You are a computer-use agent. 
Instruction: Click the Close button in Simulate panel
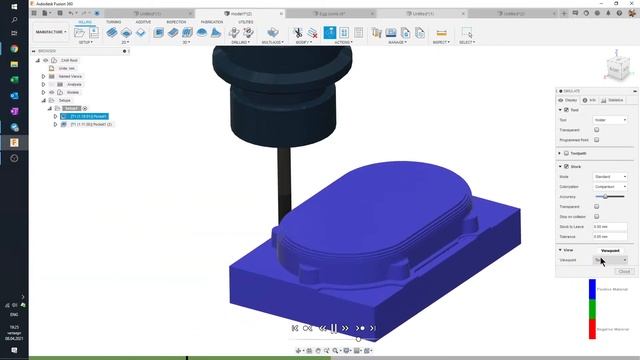coord(624,271)
